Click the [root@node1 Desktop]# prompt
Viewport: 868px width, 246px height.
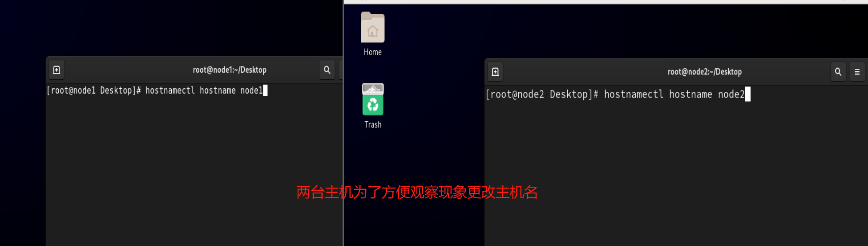pyautogui.click(x=94, y=90)
